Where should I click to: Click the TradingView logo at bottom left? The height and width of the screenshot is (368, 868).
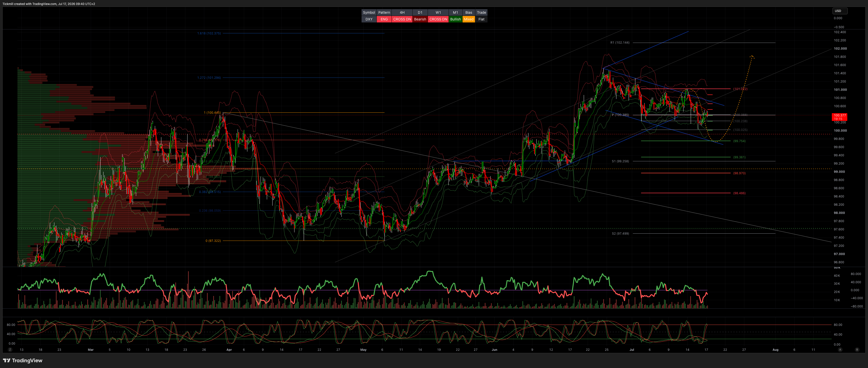point(23,361)
